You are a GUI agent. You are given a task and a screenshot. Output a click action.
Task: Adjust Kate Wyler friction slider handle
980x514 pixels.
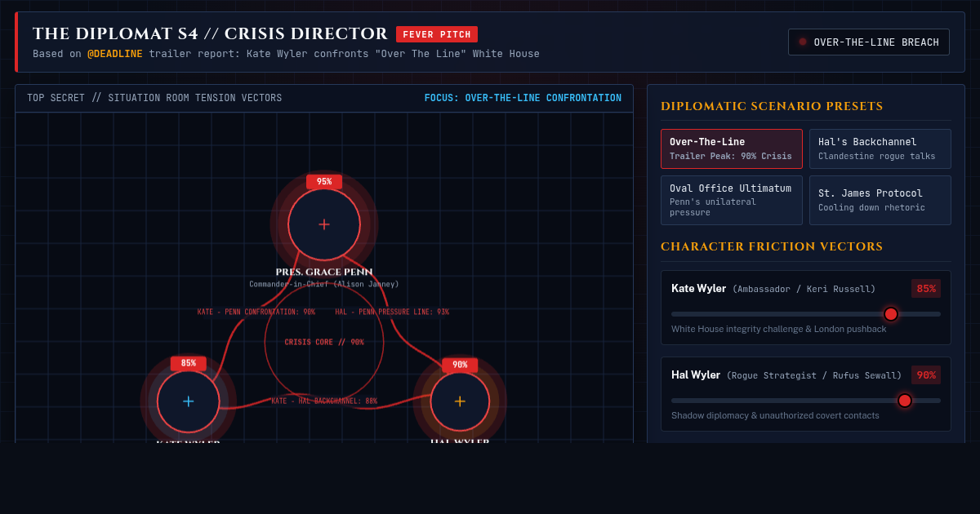(891, 314)
